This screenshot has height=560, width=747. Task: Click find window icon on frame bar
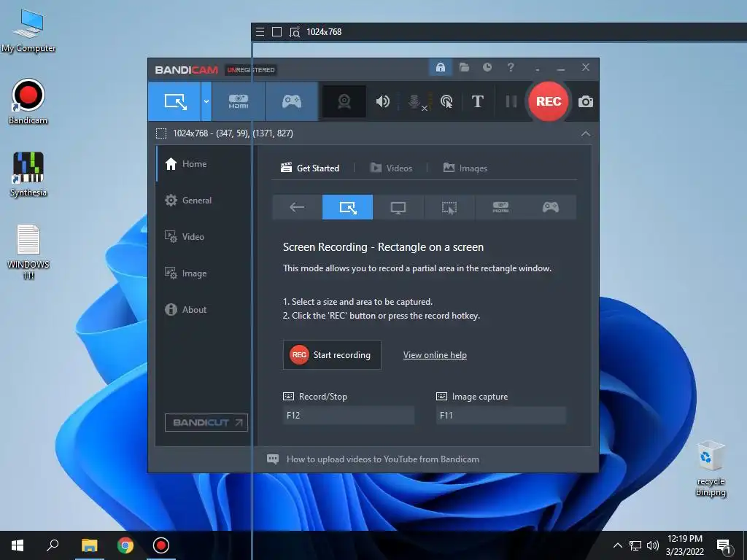pyautogui.click(x=295, y=32)
